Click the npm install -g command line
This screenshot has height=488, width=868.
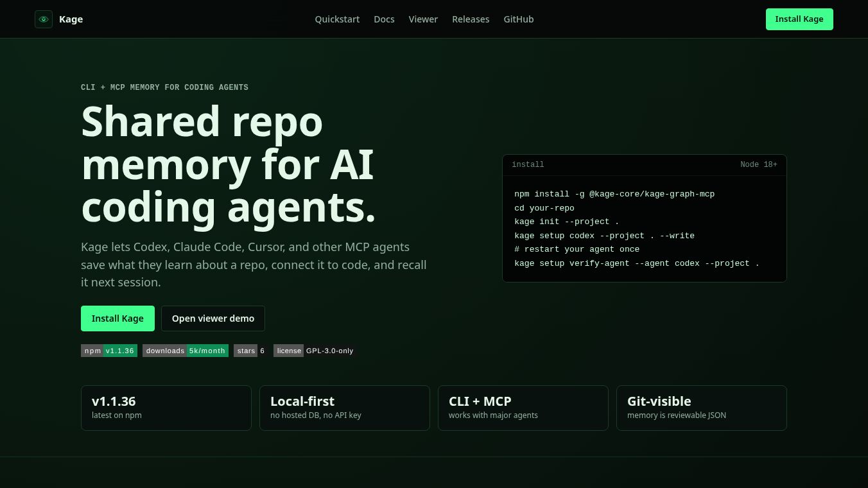point(614,194)
